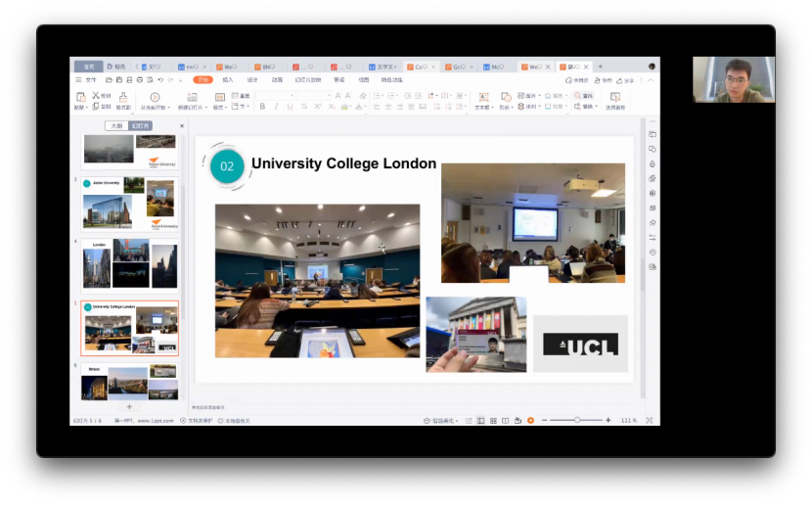Click the Collaborate button
Screen dimensions: 812x506
click(604, 80)
